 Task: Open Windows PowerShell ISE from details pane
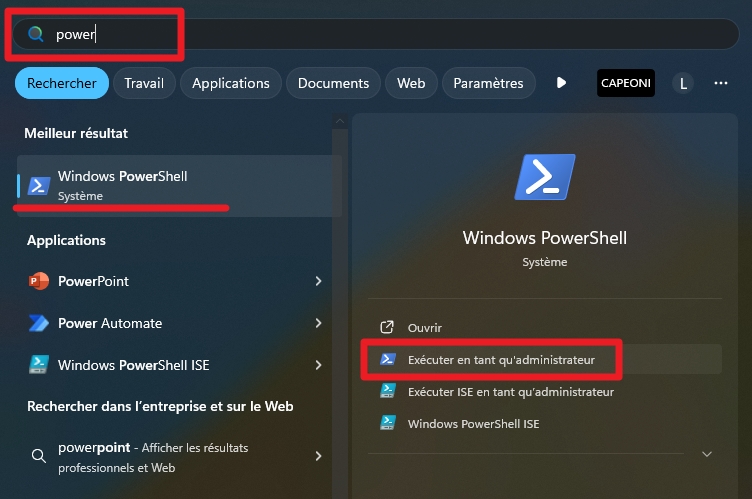(x=544, y=424)
